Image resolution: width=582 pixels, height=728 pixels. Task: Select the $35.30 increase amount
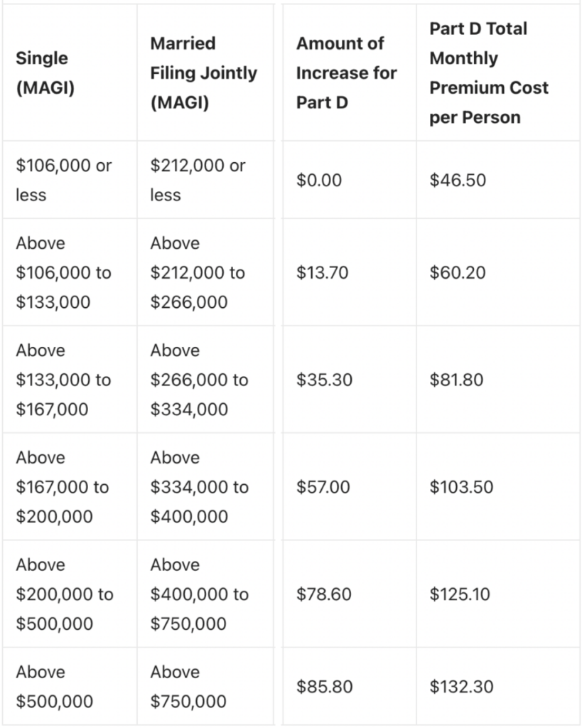tap(325, 380)
